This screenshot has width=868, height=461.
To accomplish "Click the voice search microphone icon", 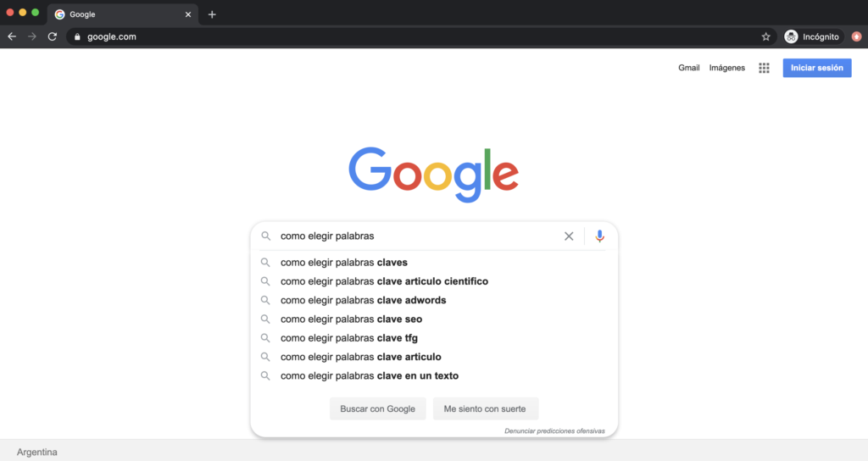I will 599,236.
